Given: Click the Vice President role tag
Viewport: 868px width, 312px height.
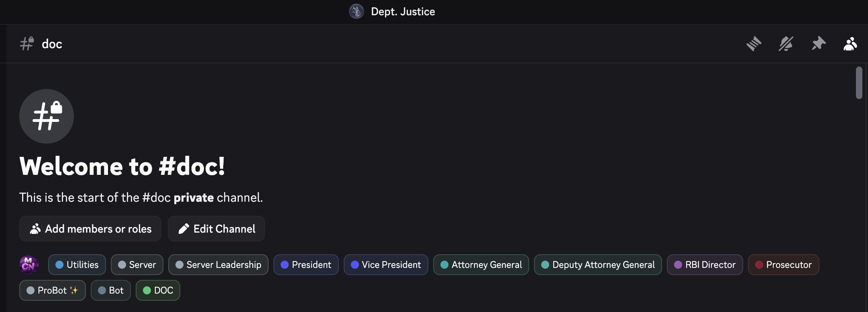Looking at the screenshot, I should 386,265.
